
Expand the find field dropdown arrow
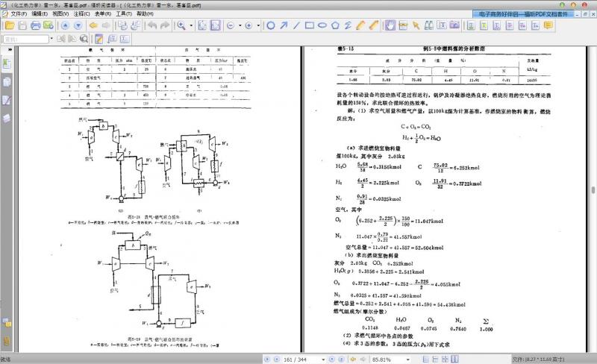click(x=51, y=39)
